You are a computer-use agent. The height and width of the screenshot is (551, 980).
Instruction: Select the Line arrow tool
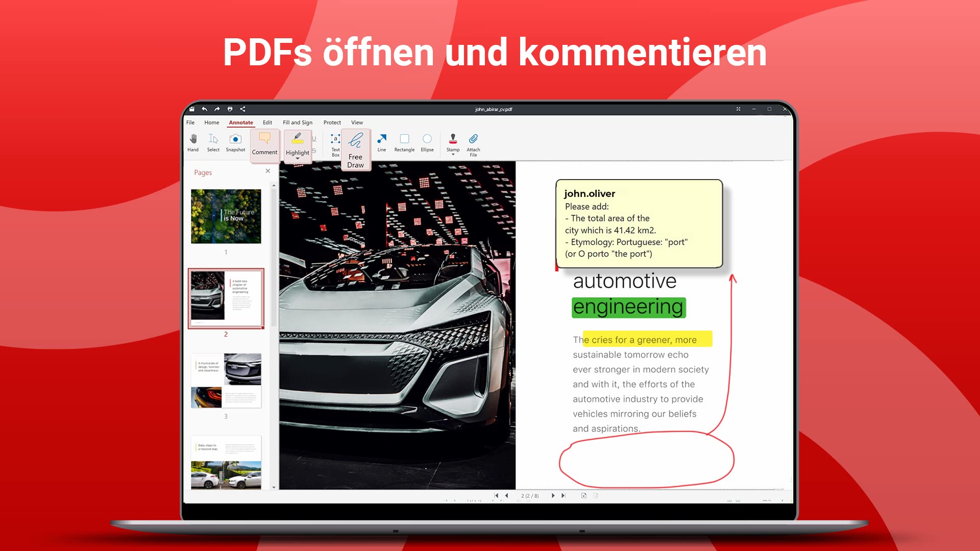click(382, 143)
